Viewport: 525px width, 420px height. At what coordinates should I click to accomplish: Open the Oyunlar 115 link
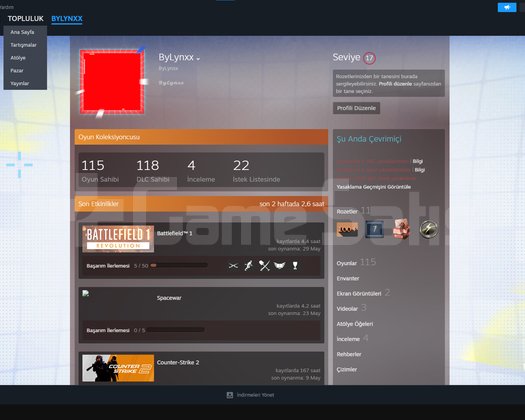(356, 263)
